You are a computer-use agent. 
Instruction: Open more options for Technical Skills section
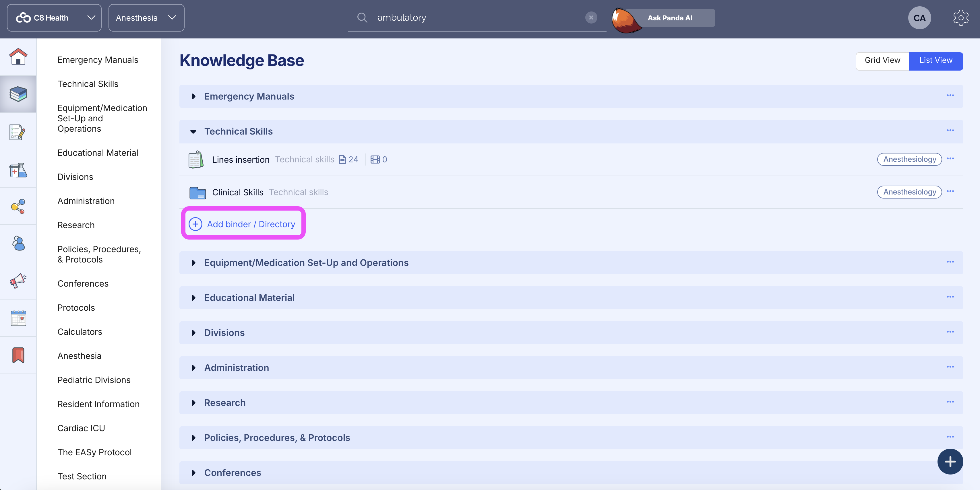(x=950, y=130)
